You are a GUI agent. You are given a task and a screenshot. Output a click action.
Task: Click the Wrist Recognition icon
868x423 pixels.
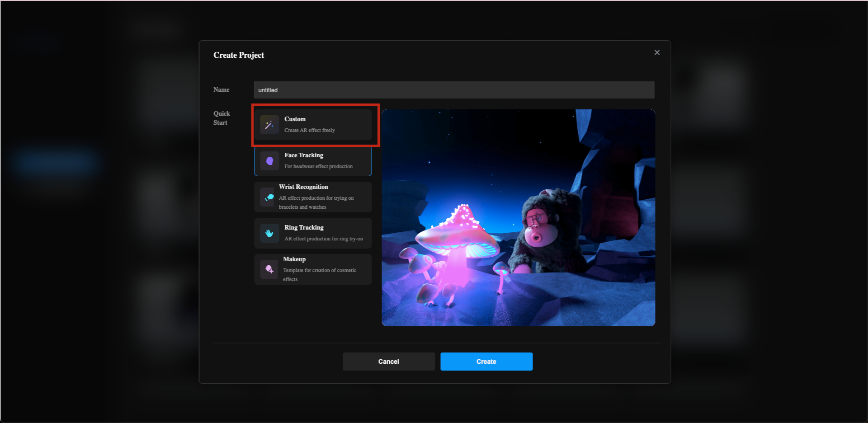(268, 197)
